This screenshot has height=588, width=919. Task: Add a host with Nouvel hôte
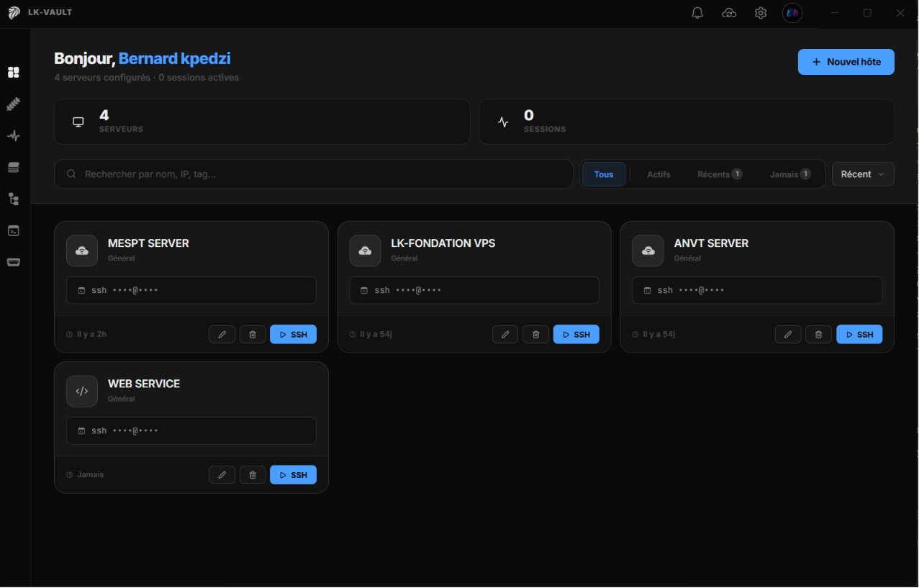(x=846, y=62)
